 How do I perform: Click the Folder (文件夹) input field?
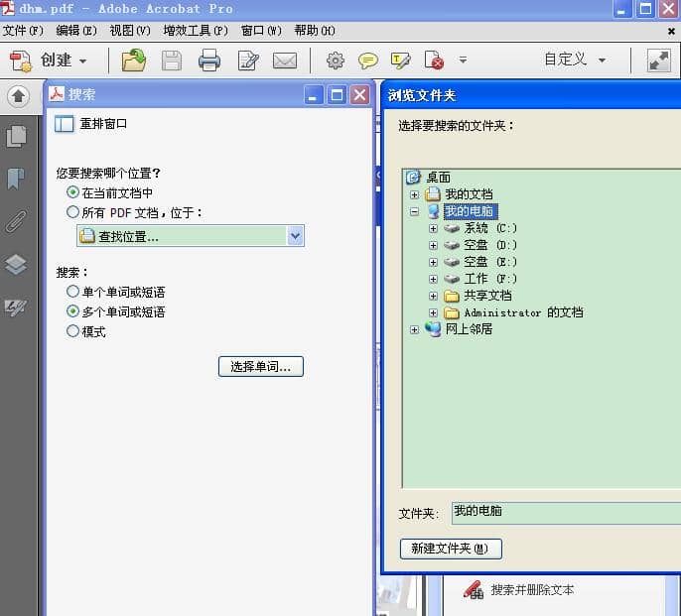point(566,513)
